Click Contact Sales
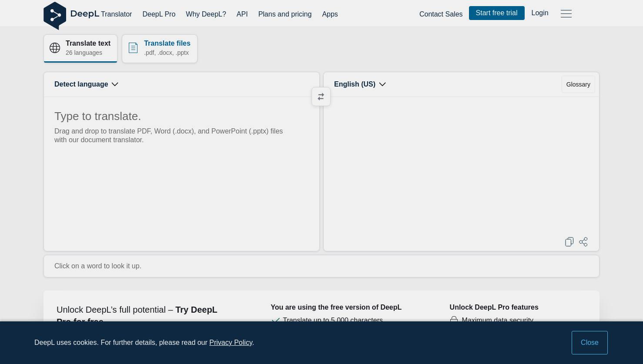 coord(441,14)
